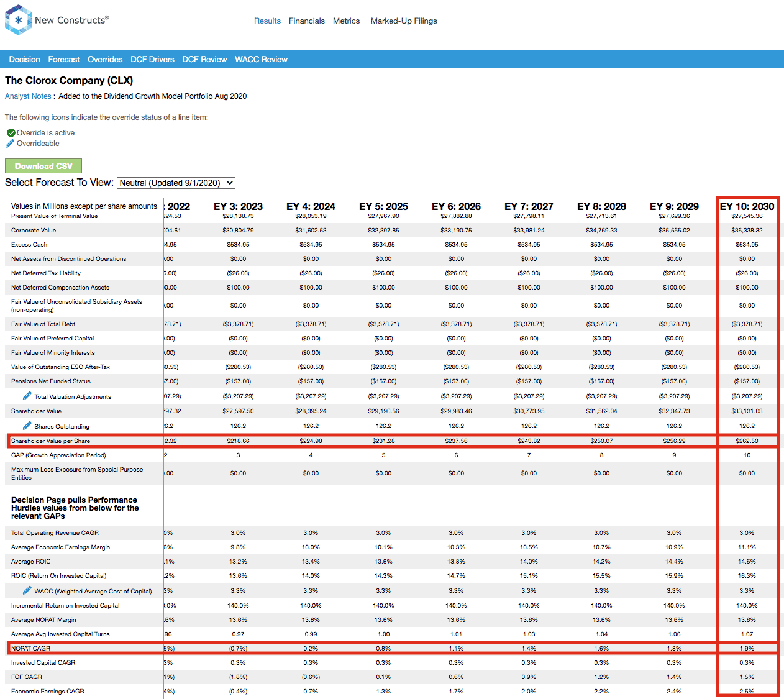Image resolution: width=784 pixels, height=699 pixels.
Task: Click the Shareholder Value per Share label
Action: pos(51,441)
